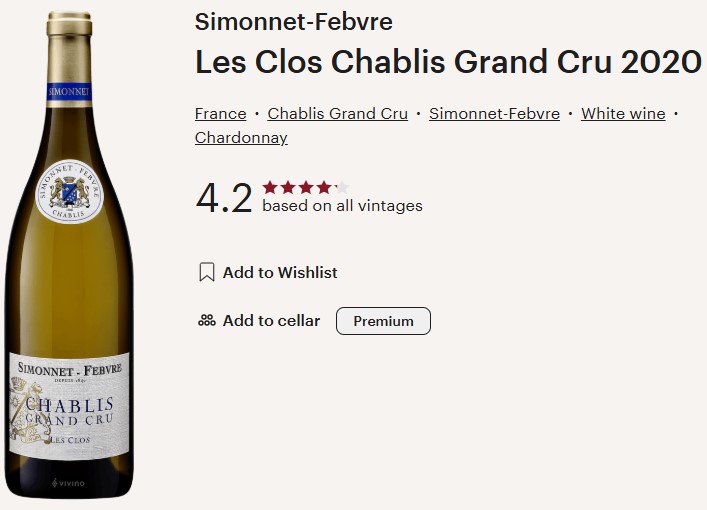The height and width of the screenshot is (510, 707).
Task: Click the 4.2 average rating number
Action: tap(224, 197)
